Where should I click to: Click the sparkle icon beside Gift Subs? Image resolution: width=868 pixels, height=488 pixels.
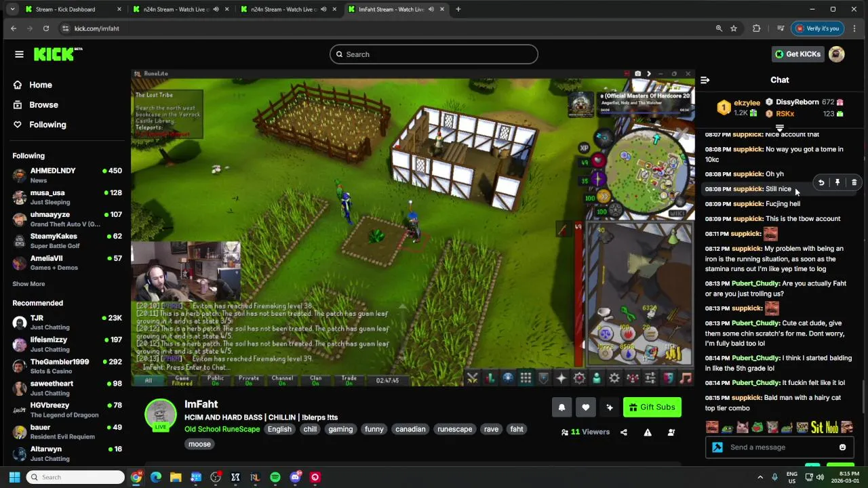[610, 407]
